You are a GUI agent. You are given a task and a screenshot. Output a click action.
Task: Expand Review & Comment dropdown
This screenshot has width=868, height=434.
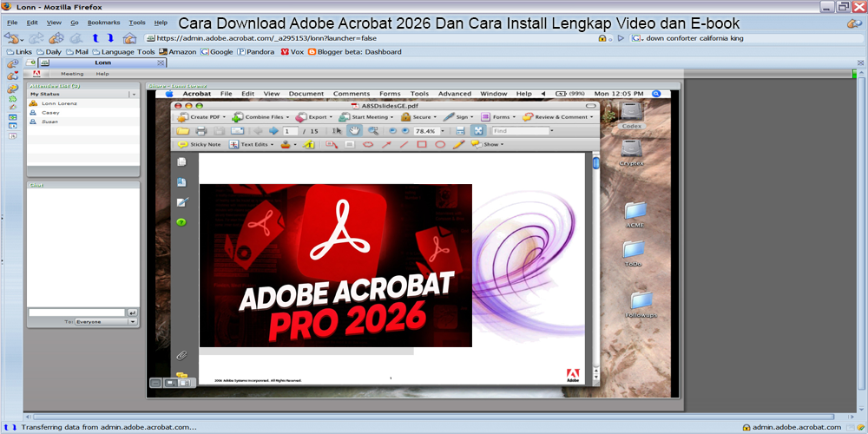558,117
